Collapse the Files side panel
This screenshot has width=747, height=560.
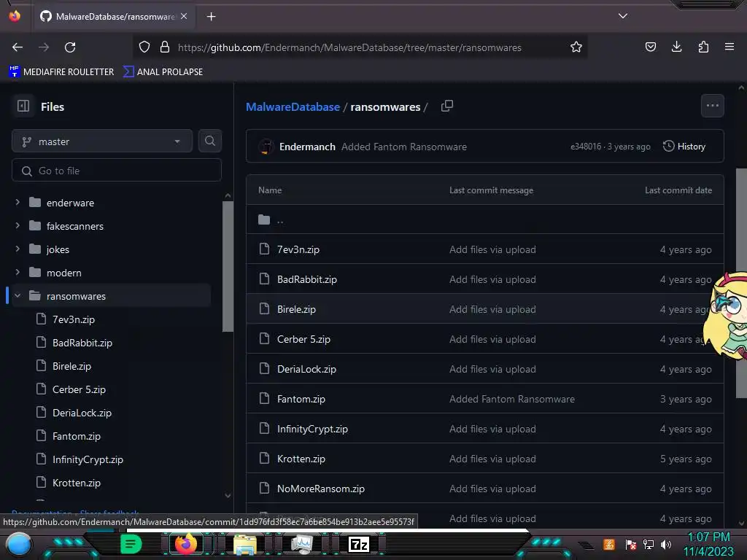(23, 106)
